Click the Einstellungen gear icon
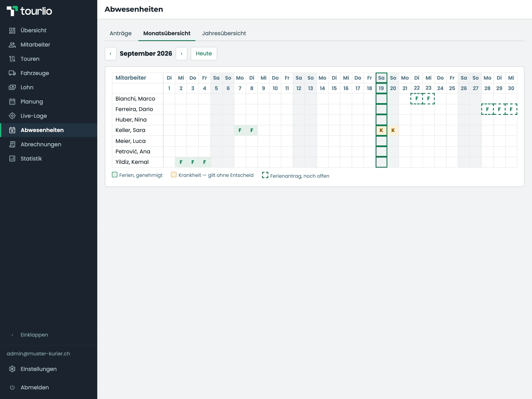The height and width of the screenshot is (399, 532). 12,369
